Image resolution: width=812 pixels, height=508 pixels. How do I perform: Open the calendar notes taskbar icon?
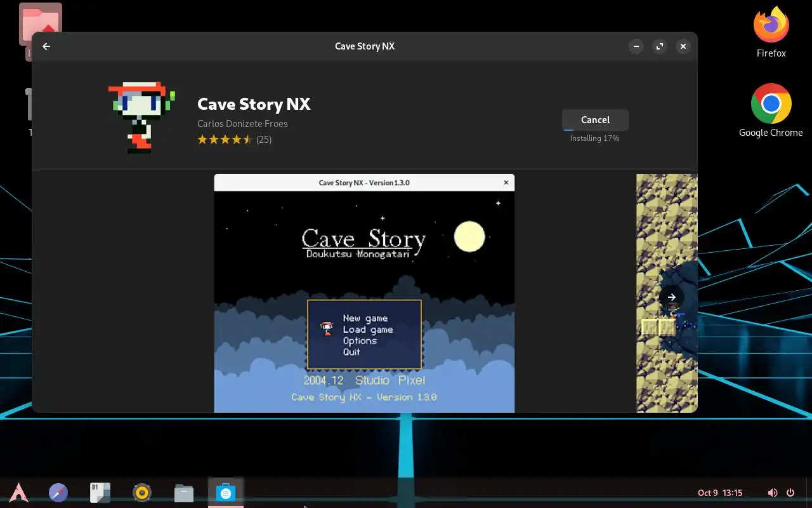click(x=100, y=492)
